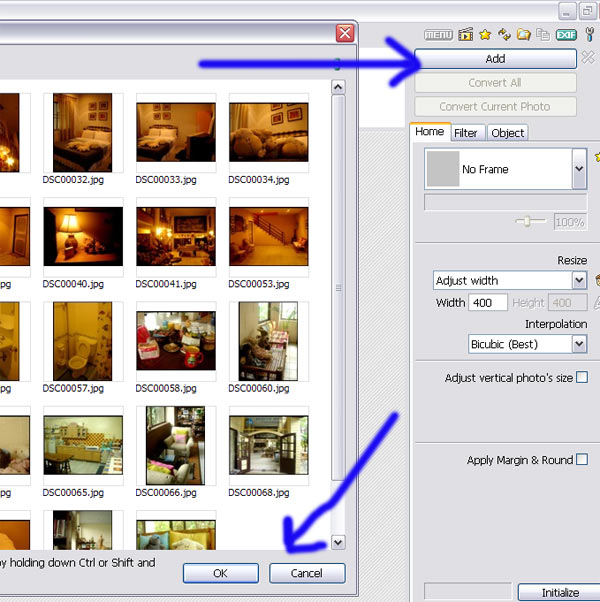
Task: Click the yellow star favorites icon in the toolbar
Action: (x=485, y=35)
